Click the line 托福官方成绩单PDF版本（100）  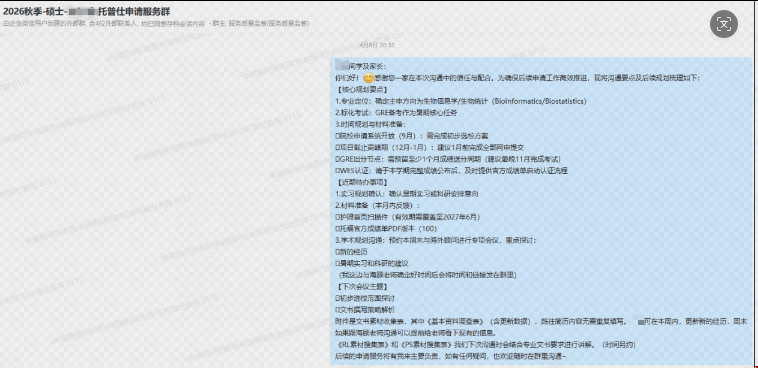tap(386, 228)
